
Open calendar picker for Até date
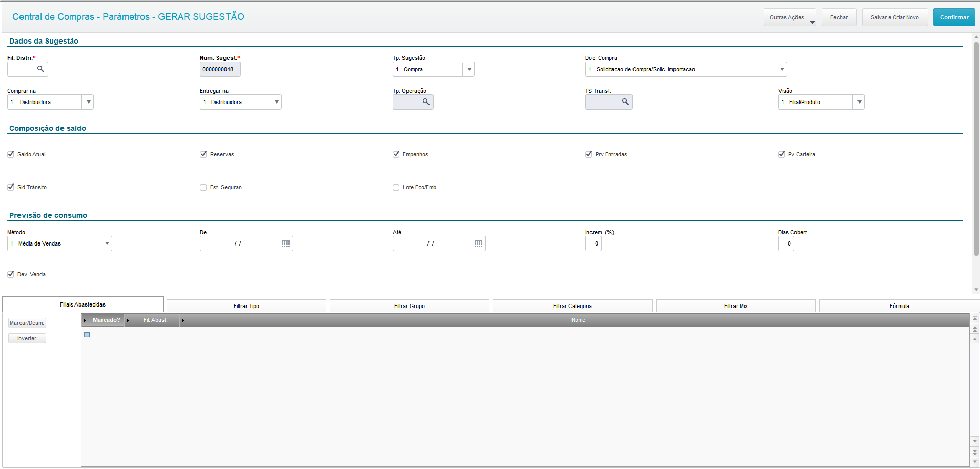[479, 243]
